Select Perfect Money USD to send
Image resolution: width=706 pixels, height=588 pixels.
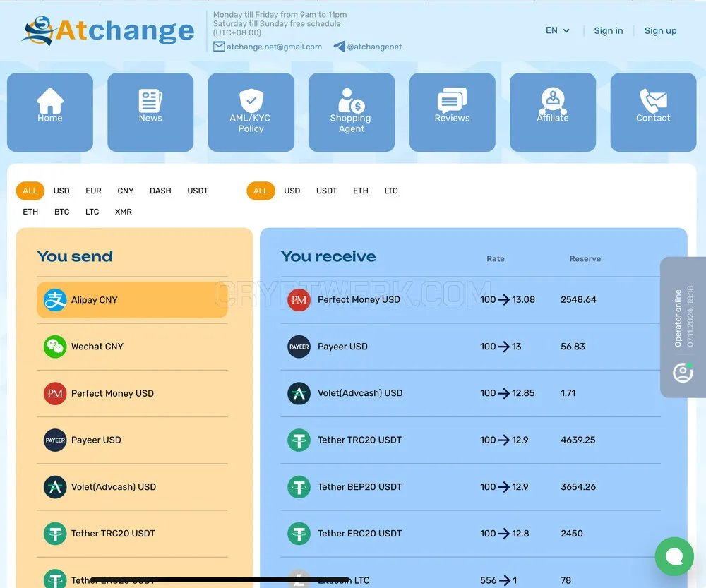point(133,393)
